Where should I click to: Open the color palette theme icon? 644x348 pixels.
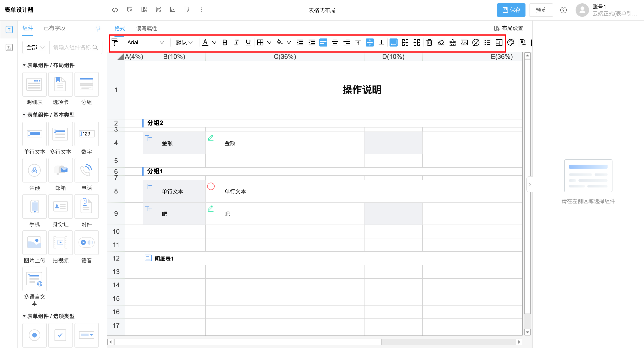pos(511,42)
